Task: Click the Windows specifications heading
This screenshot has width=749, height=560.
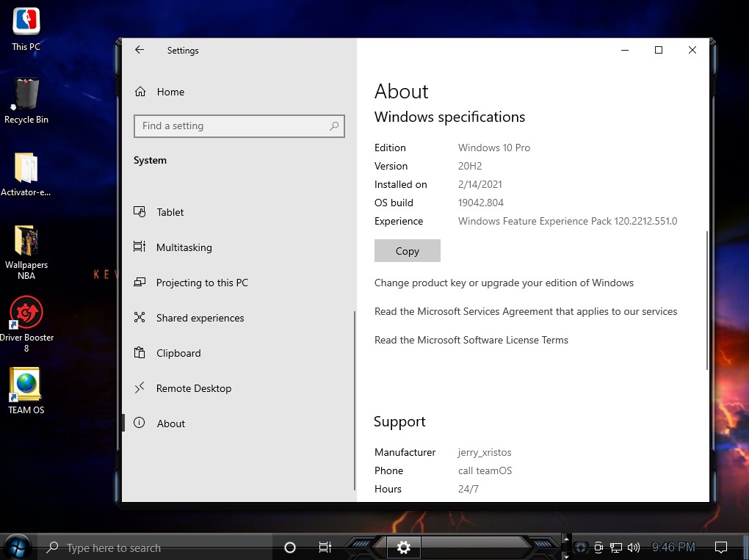Action: pos(449,117)
